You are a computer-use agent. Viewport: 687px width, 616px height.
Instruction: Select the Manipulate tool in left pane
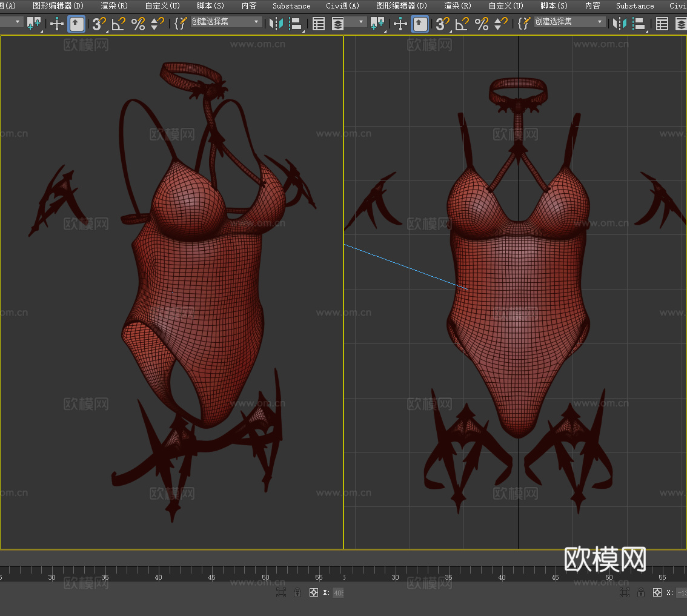56,24
